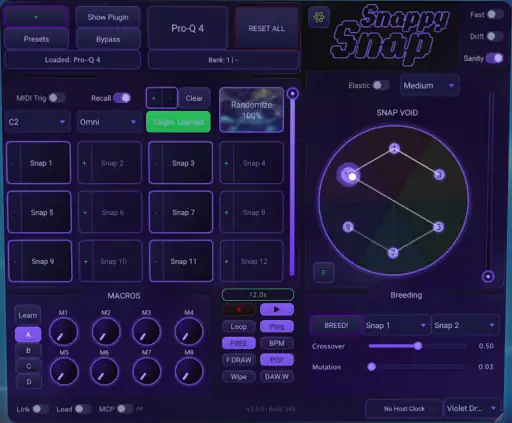Click the plus icon on Snap 12
512x423 pixels.
coord(226,261)
